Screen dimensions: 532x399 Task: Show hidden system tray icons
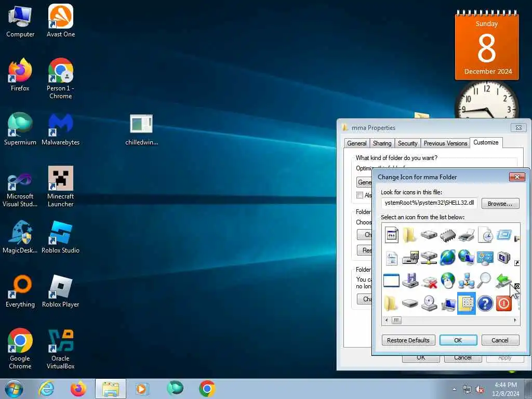pyautogui.click(x=454, y=390)
